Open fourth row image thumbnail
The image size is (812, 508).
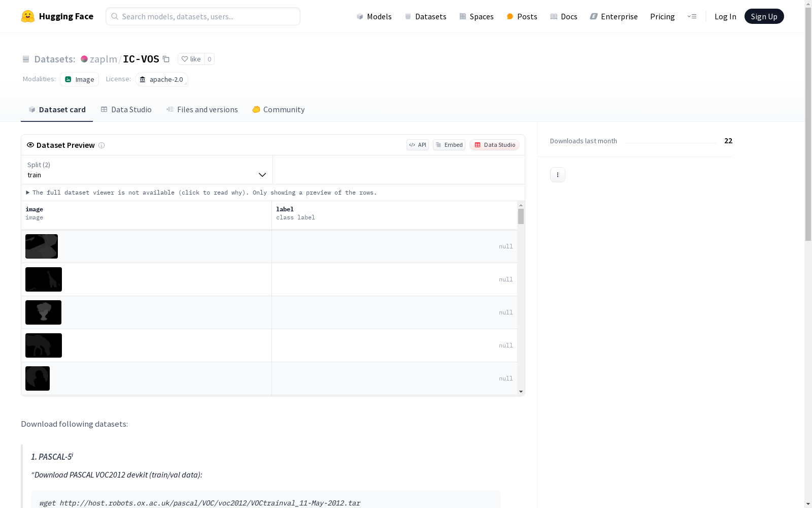pos(44,345)
